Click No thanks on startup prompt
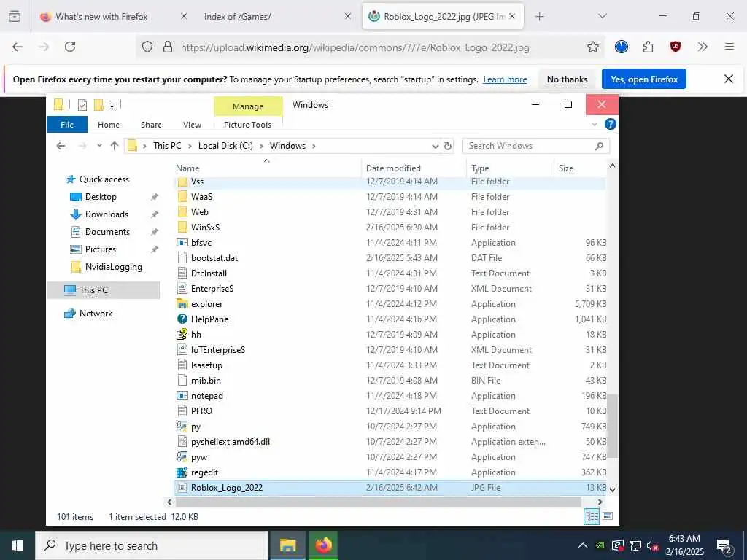Viewport: 747px width, 560px height. (567, 79)
